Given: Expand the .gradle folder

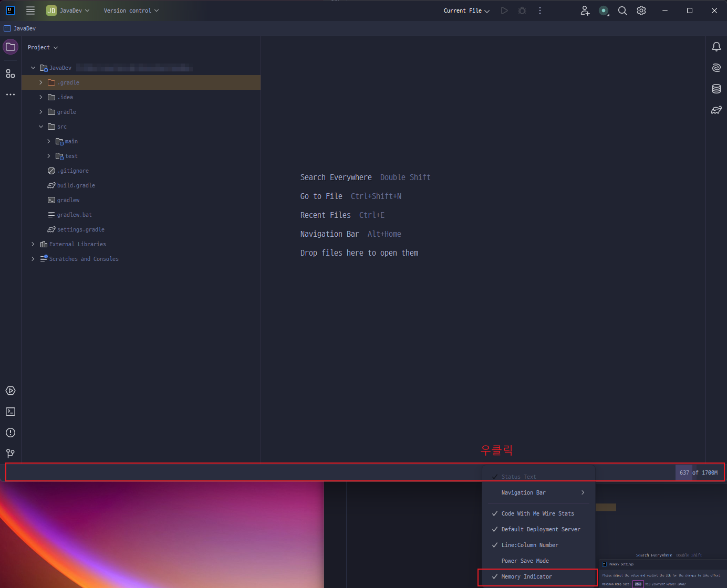Looking at the screenshot, I should (41, 82).
